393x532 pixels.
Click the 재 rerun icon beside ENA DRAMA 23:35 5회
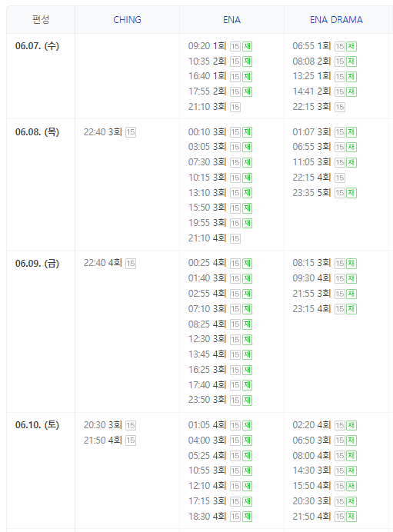coord(351,193)
